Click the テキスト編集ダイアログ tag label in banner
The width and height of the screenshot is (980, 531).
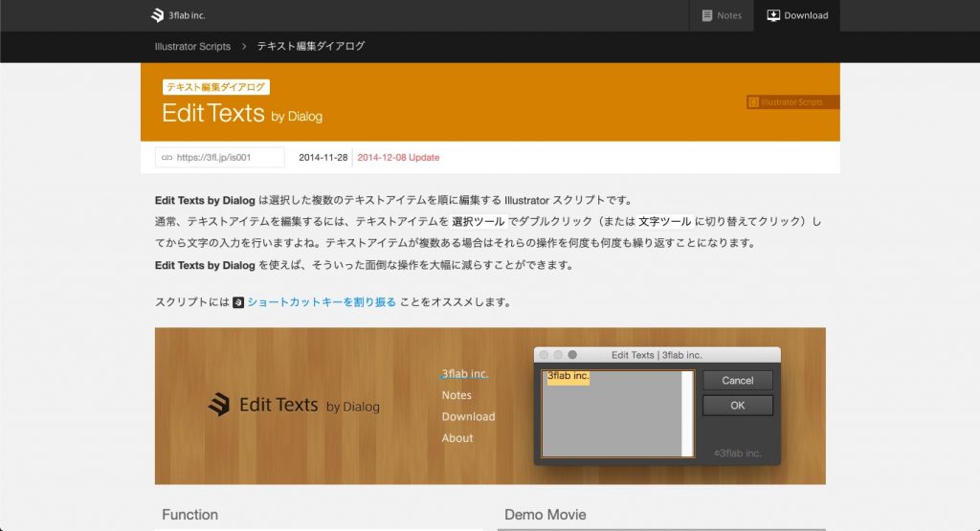coord(215,87)
